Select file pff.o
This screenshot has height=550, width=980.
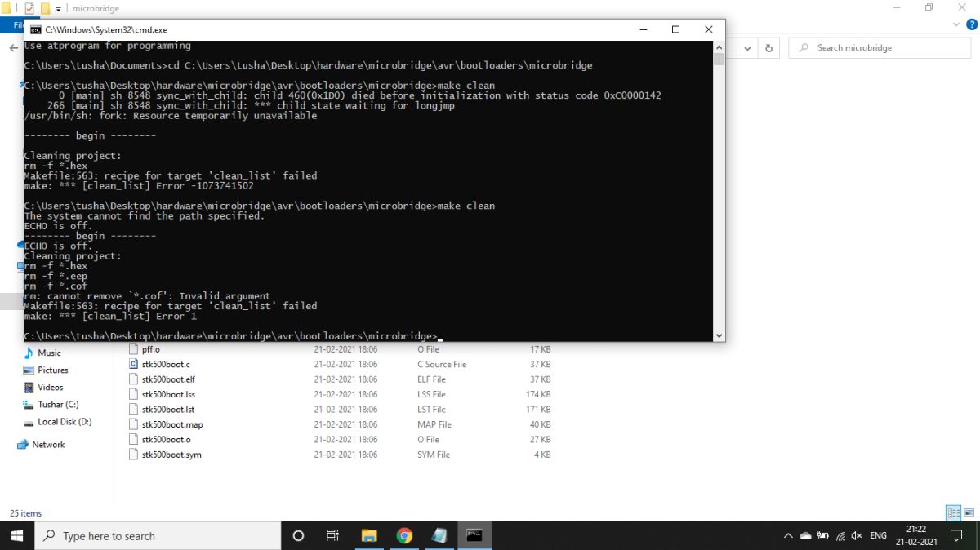(151, 349)
